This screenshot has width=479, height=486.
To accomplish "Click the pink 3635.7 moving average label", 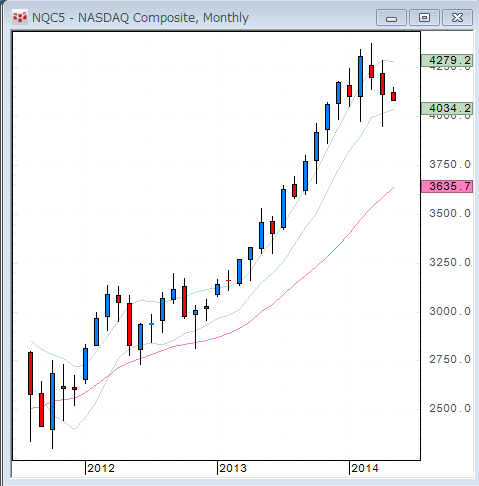I will tap(447, 186).
